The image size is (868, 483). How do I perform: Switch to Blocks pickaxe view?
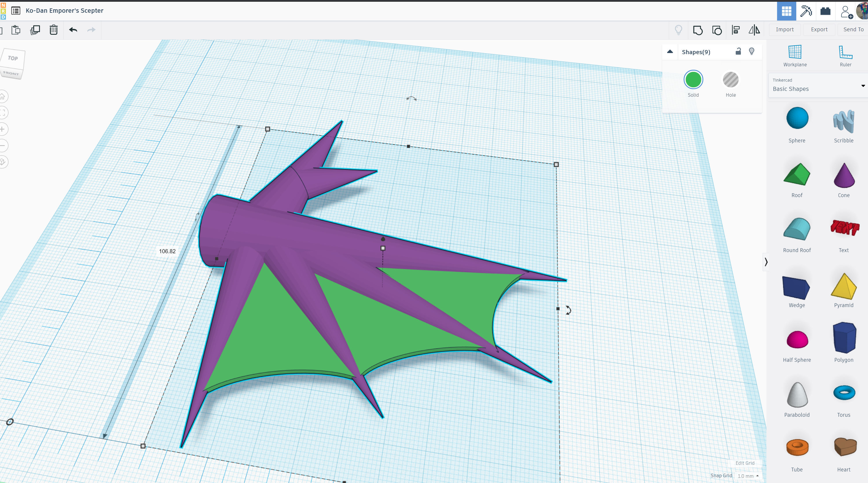(806, 11)
